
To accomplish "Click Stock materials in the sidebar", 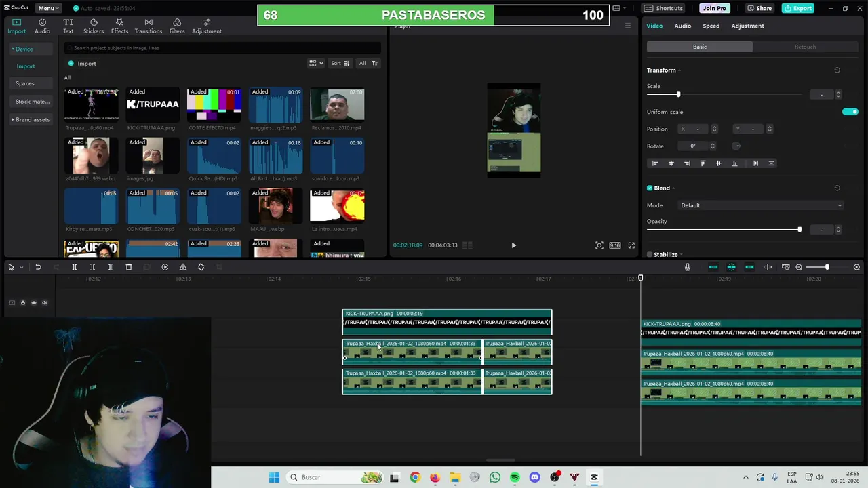I will [33, 102].
